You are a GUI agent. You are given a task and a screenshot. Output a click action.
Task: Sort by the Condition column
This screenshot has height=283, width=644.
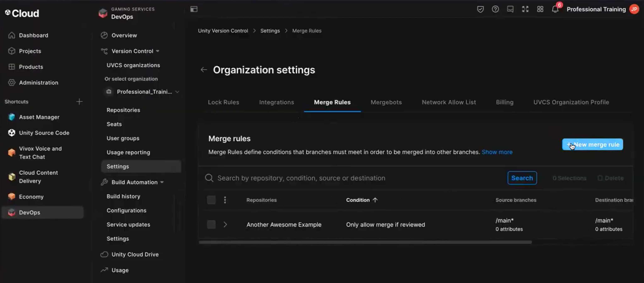point(361,200)
